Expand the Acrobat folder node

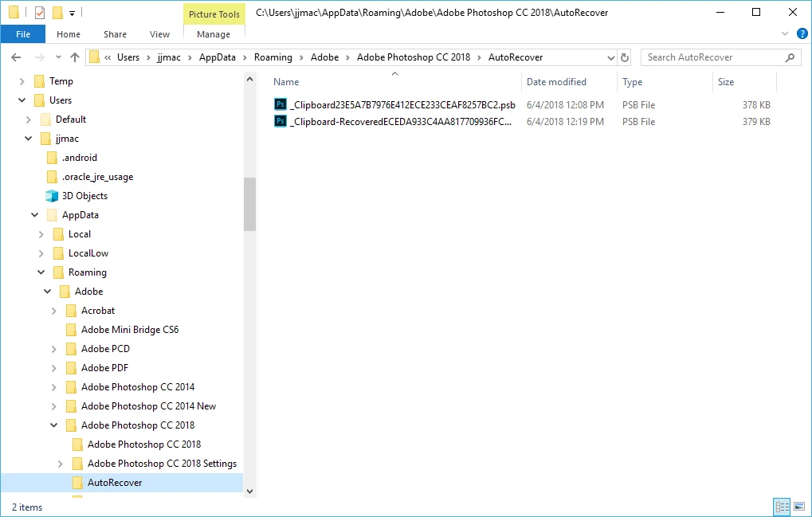53,311
